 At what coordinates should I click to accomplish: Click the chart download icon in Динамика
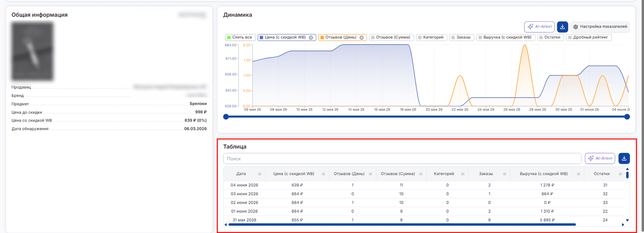[x=562, y=27]
